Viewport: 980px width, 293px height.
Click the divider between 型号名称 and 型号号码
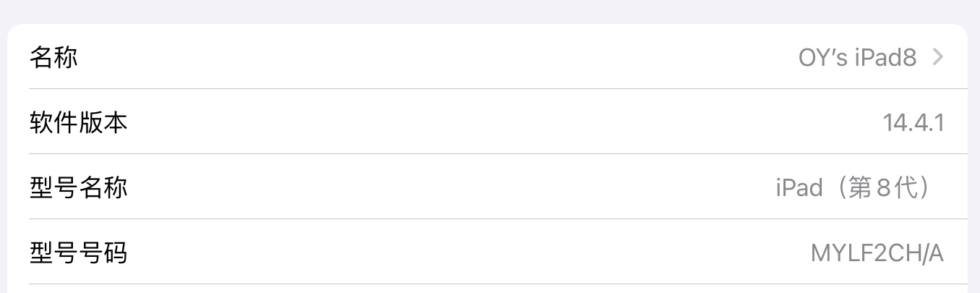point(497,219)
